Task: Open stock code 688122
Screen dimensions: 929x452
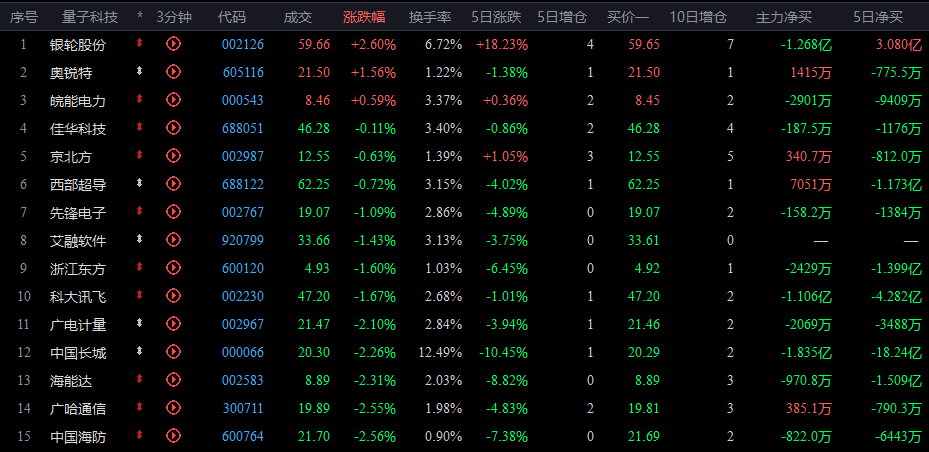Action: pyautogui.click(x=243, y=185)
